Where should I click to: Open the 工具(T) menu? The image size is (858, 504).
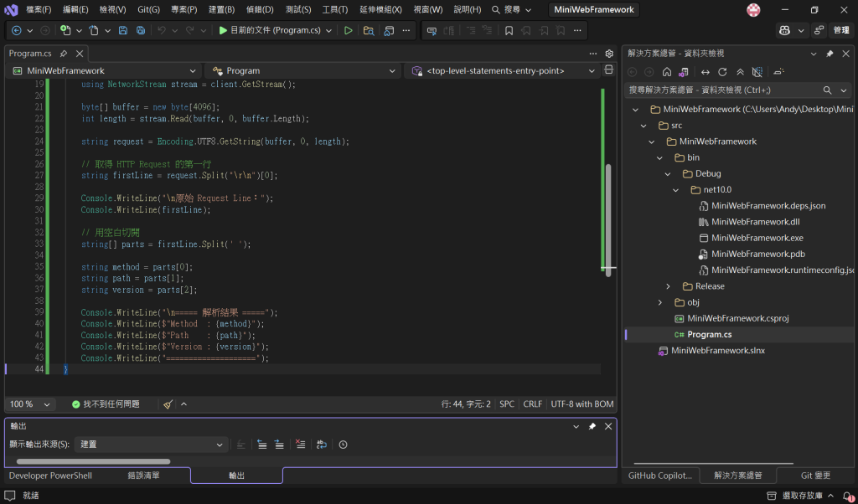point(335,10)
